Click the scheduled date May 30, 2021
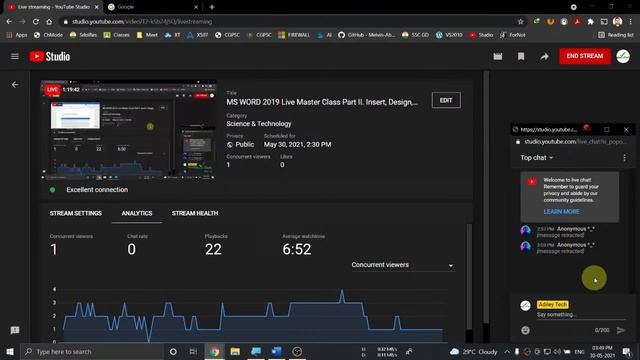The image size is (640, 360). click(x=298, y=144)
